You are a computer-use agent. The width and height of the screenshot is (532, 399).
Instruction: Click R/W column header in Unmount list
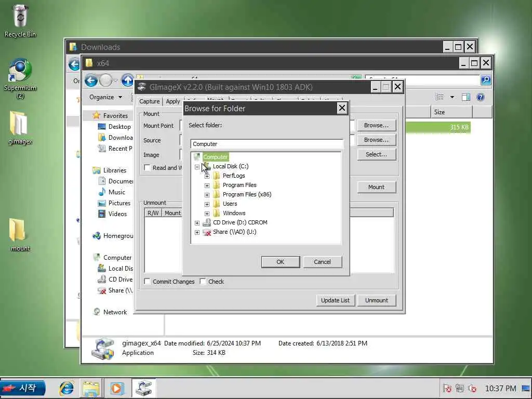coord(153,213)
